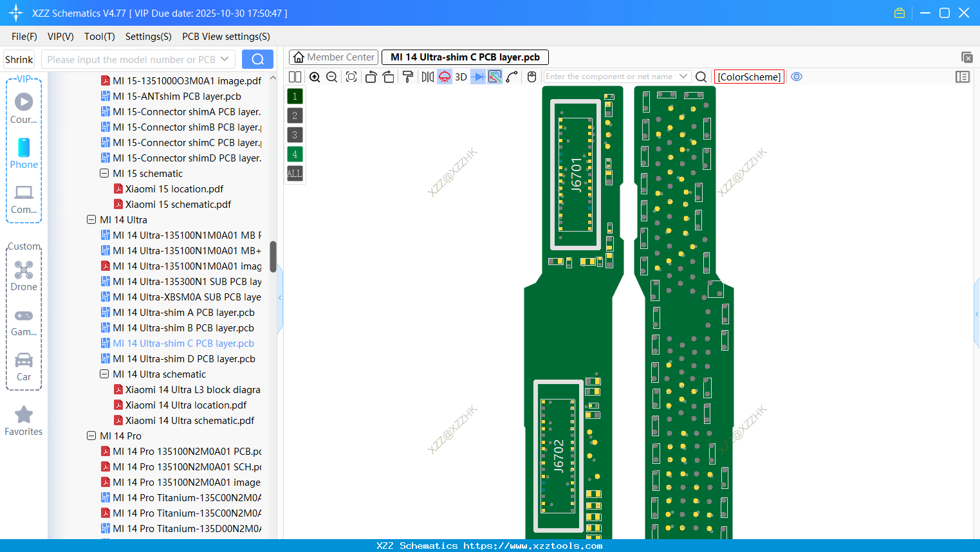Screen dimensions: 980x552
Task: Open the Settings(S) menu
Action: (x=148, y=37)
